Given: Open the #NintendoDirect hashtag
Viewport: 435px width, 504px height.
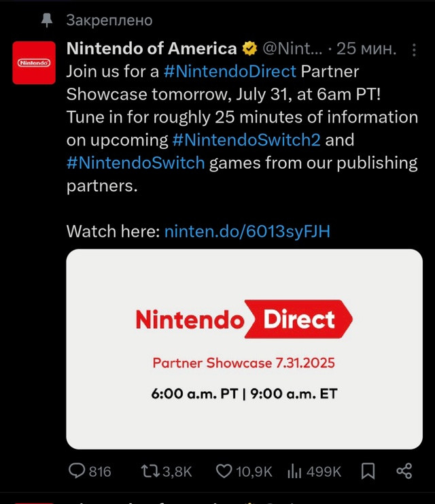Looking at the screenshot, I should (x=230, y=71).
